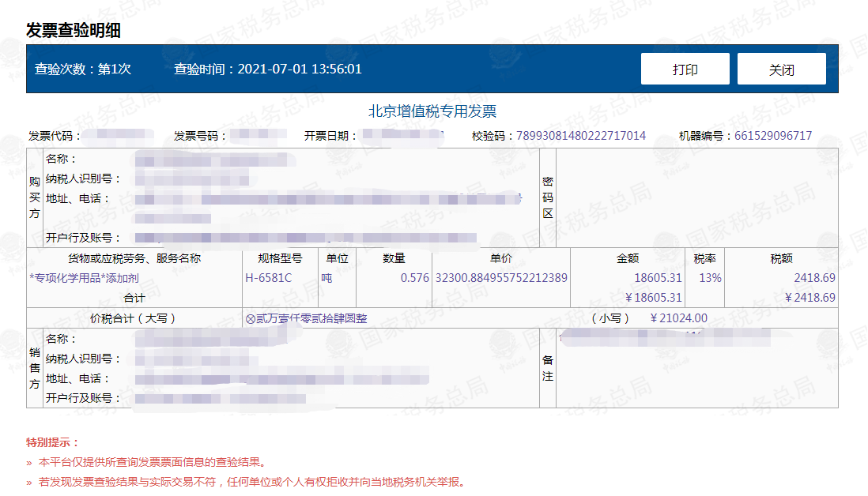Click the total tax ￥2418.69
This screenshot has width=868, height=496.
tap(810, 298)
